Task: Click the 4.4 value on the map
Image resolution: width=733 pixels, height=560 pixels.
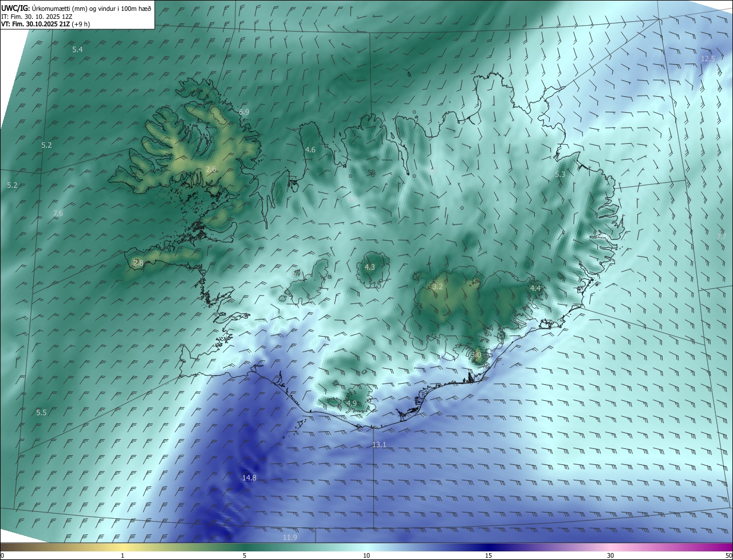Action: click(x=535, y=288)
